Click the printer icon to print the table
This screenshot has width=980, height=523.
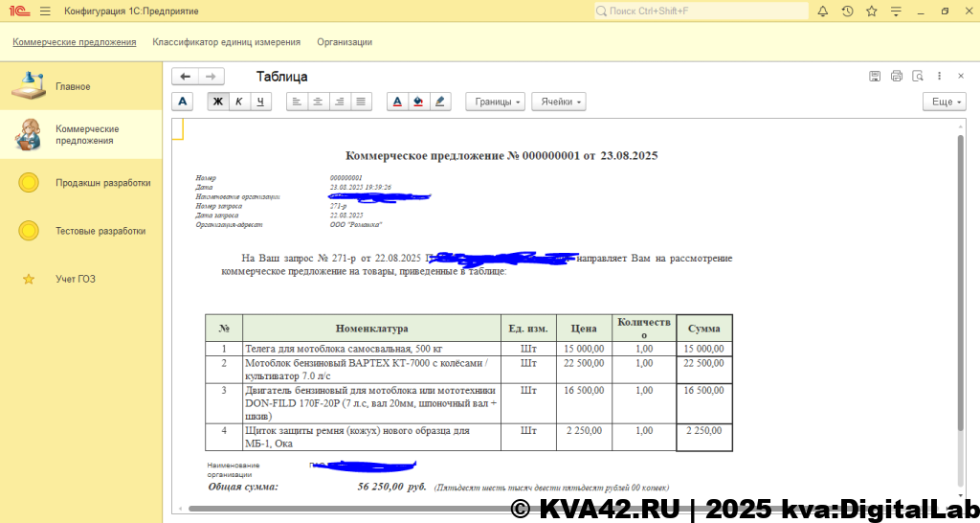[x=896, y=77]
